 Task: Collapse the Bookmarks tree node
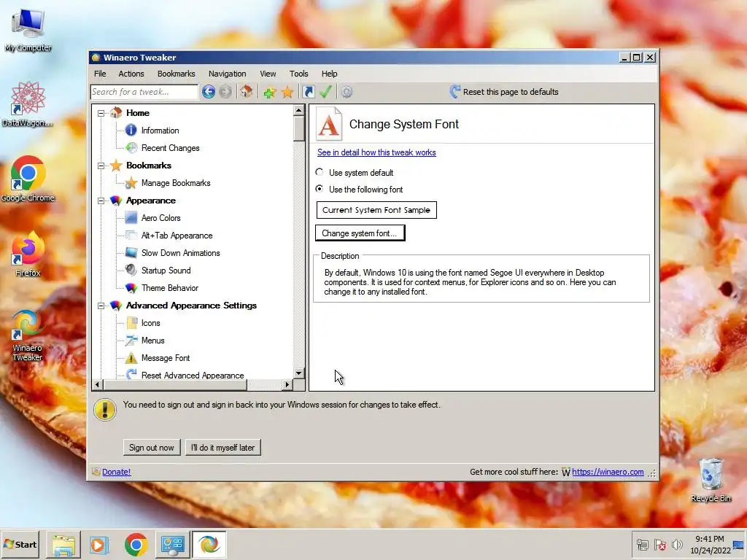coord(101,166)
